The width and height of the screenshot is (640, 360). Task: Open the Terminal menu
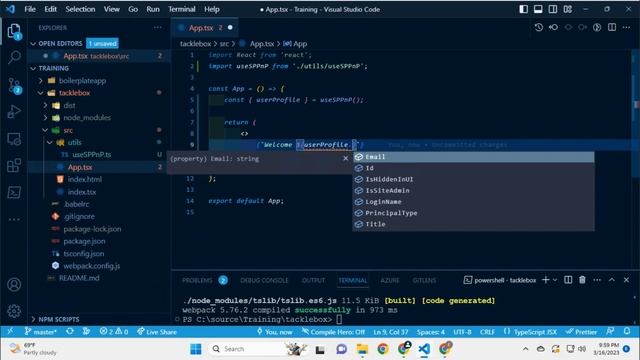pos(182,9)
